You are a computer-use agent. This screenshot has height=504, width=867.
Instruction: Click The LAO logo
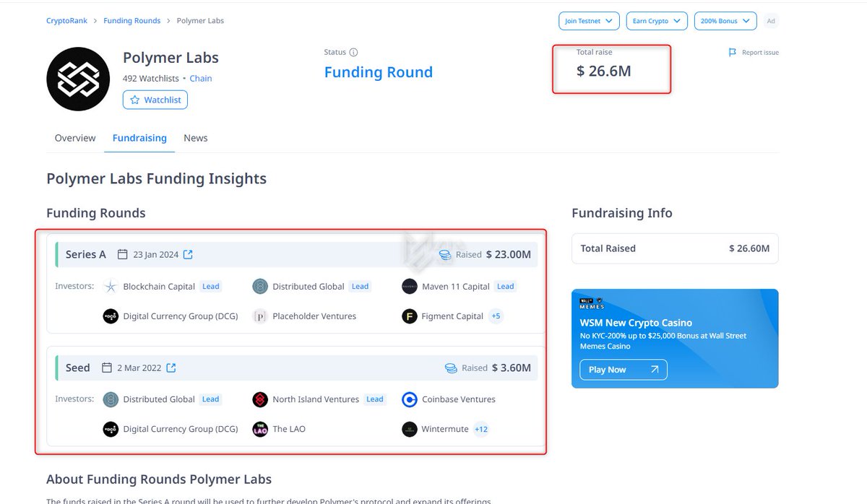coord(260,429)
